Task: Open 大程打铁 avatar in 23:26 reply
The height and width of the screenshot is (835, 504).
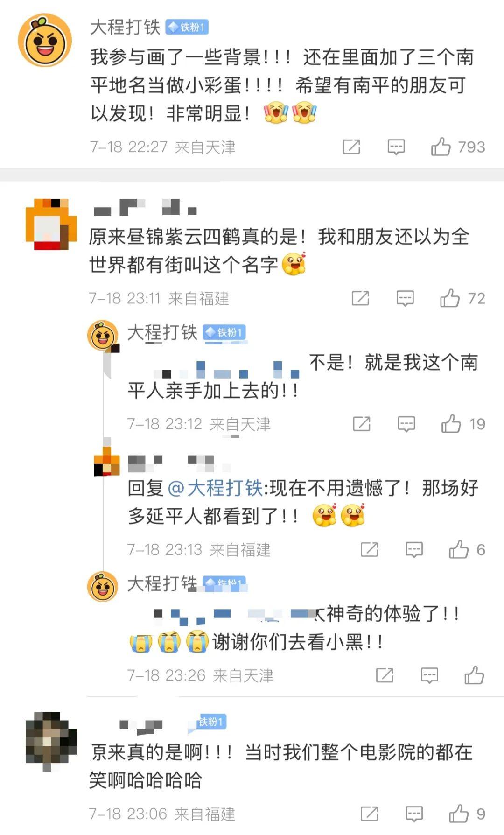Action: 103,586
